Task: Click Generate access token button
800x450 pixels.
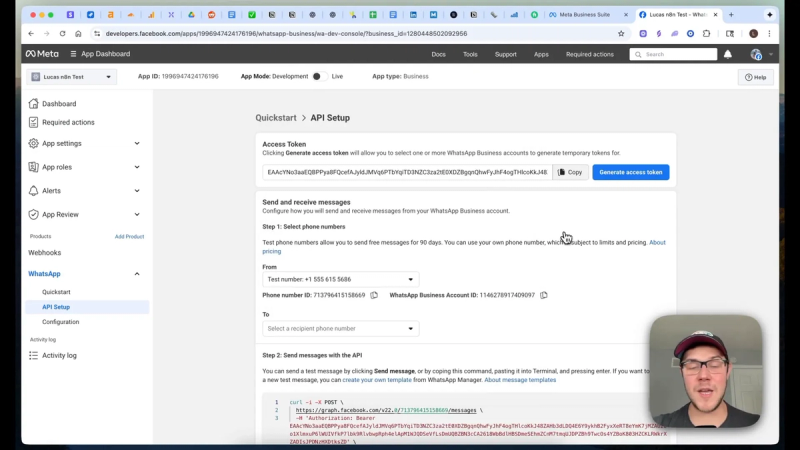Action: (x=631, y=172)
